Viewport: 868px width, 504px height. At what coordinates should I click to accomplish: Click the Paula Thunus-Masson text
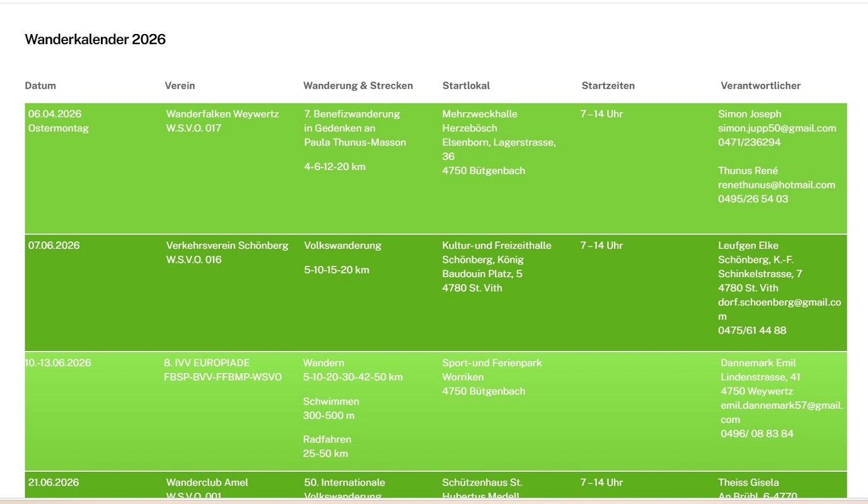point(355,142)
